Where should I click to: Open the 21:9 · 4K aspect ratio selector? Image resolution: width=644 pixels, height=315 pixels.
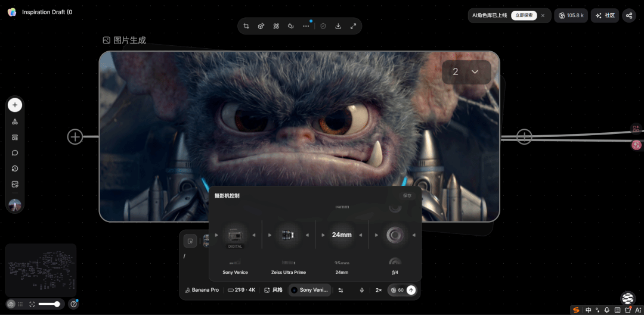click(x=241, y=290)
